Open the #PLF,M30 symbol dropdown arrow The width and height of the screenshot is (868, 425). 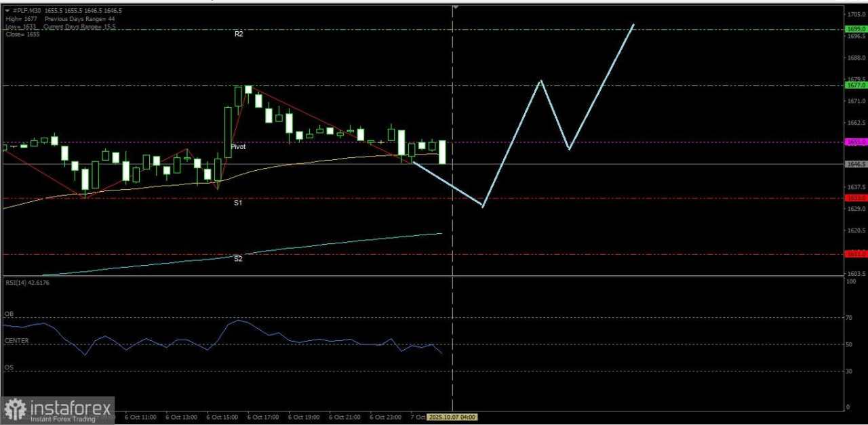(7, 11)
